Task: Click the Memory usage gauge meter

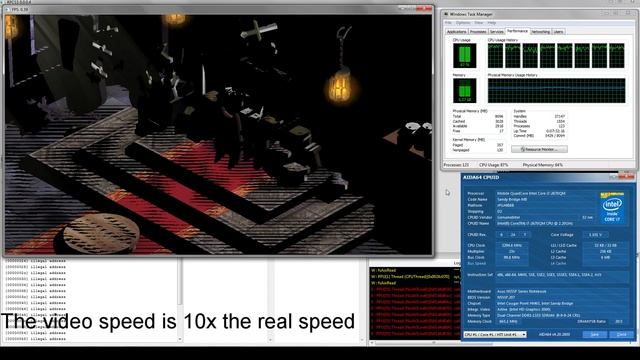Action: 464,90
